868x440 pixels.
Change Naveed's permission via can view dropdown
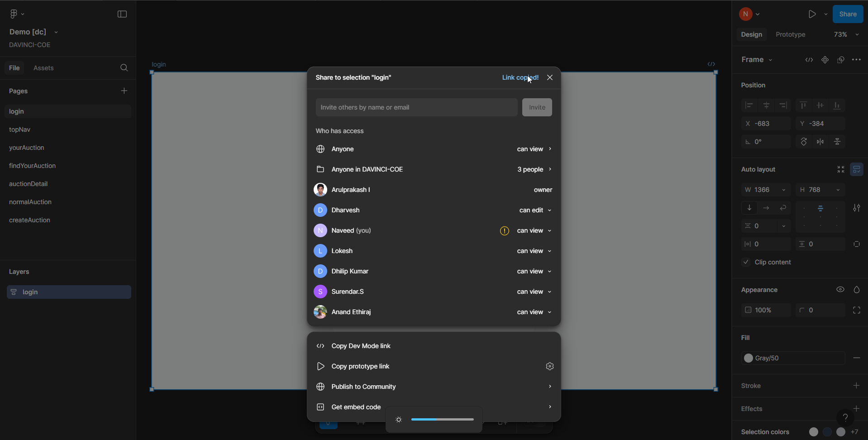pos(534,231)
